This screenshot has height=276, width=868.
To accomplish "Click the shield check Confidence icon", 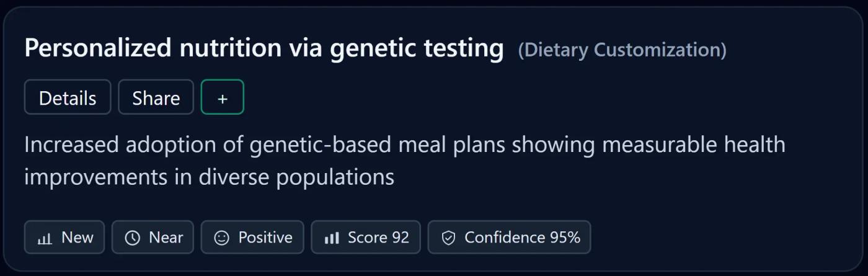I will [448, 238].
